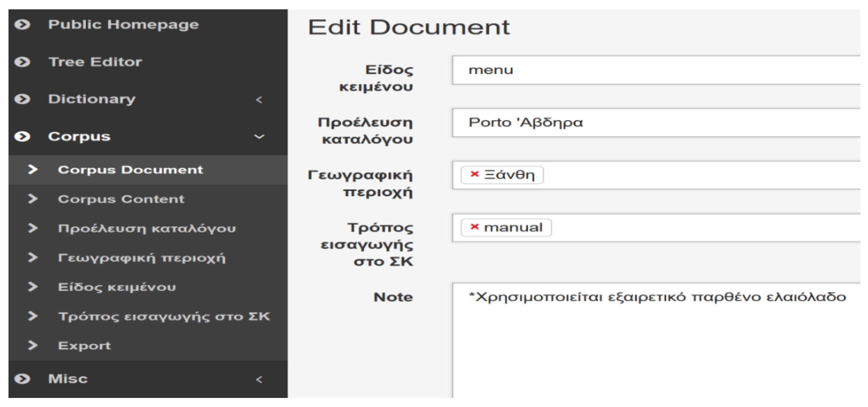Viewport: 868px width, 407px height.
Task: Remove the Ξάνθη tag with red x
Action: tap(474, 175)
